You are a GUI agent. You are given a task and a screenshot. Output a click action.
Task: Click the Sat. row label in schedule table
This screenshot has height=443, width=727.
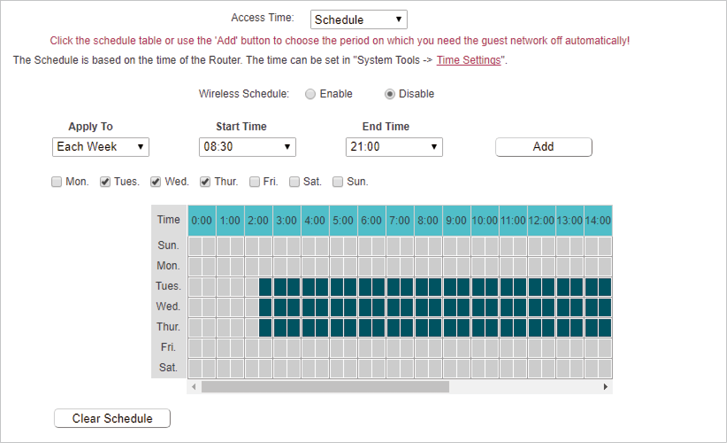(168, 368)
